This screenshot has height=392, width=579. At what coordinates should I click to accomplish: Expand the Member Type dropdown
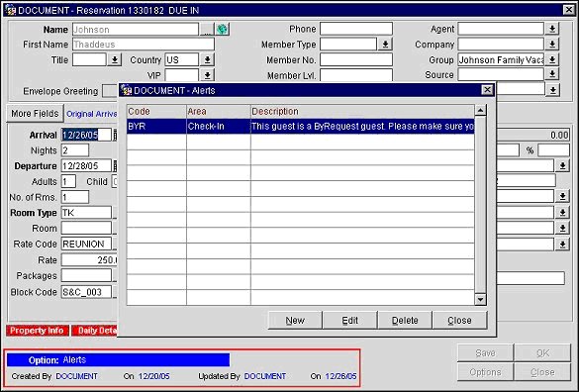[385, 45]
